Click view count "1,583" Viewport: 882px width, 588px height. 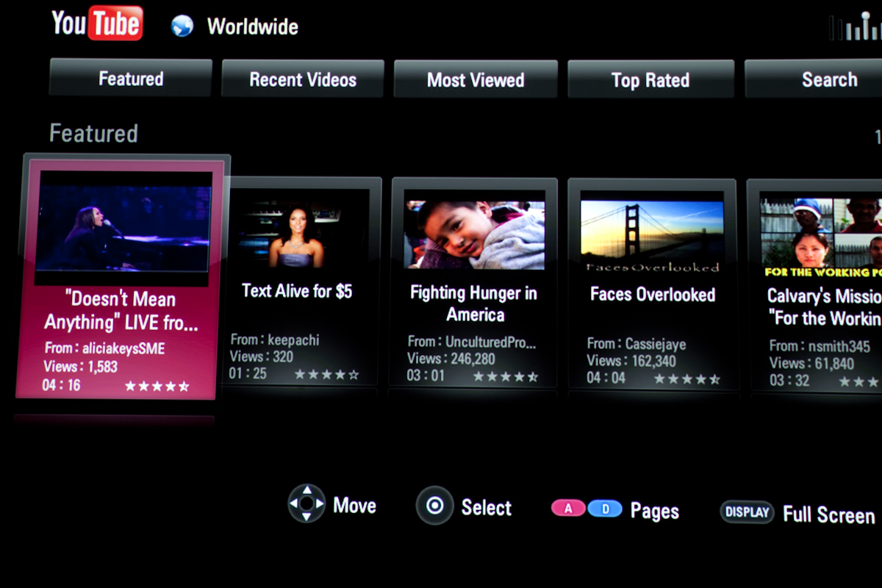pos(101,366)
